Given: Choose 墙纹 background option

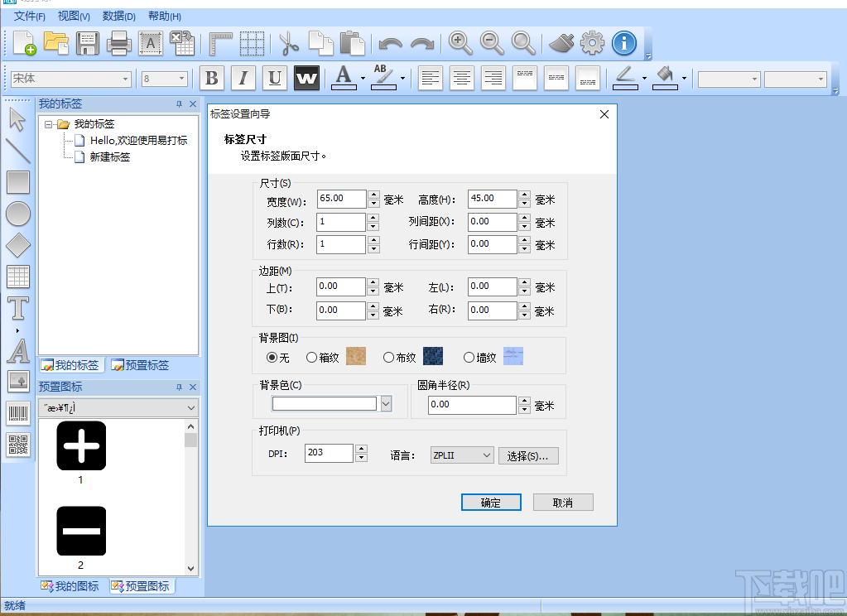Looking at the screenshot, I should (479, 358).
